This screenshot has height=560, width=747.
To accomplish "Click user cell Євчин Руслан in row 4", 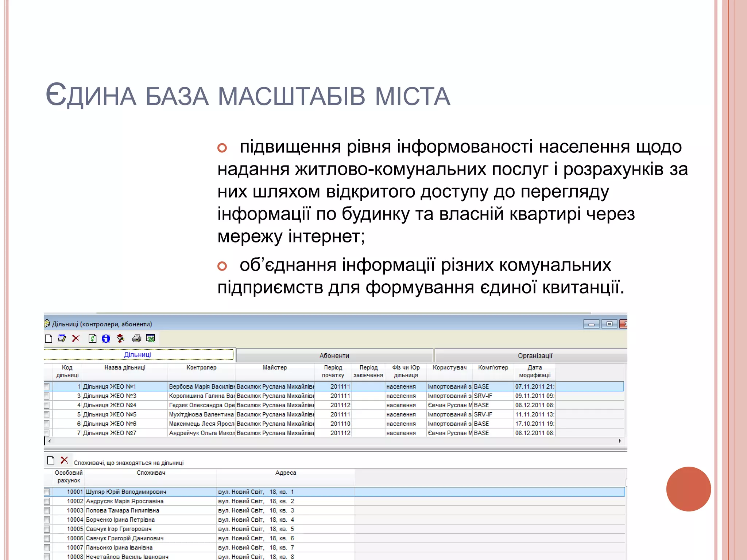I will 450,405.
